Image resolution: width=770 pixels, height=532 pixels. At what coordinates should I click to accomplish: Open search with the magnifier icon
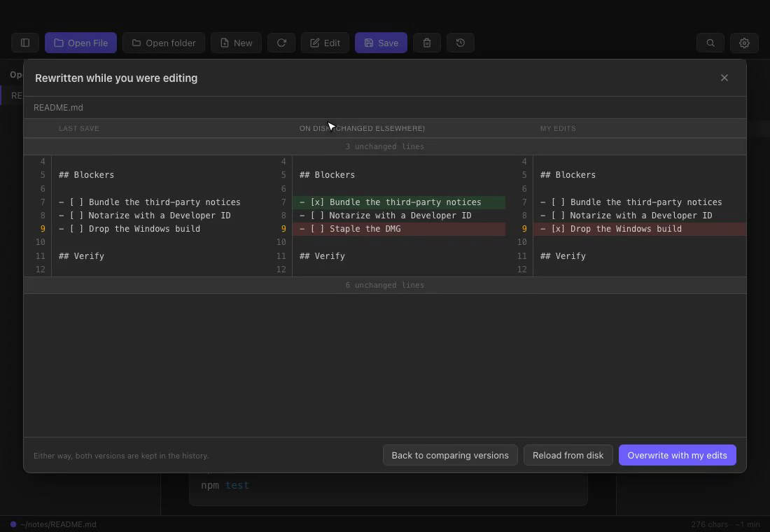710,43
